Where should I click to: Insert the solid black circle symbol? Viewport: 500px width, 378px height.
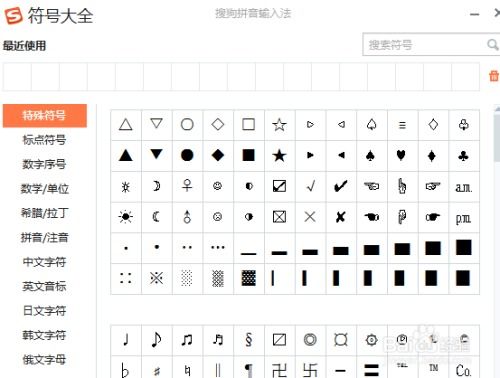(x=187, y=155)
